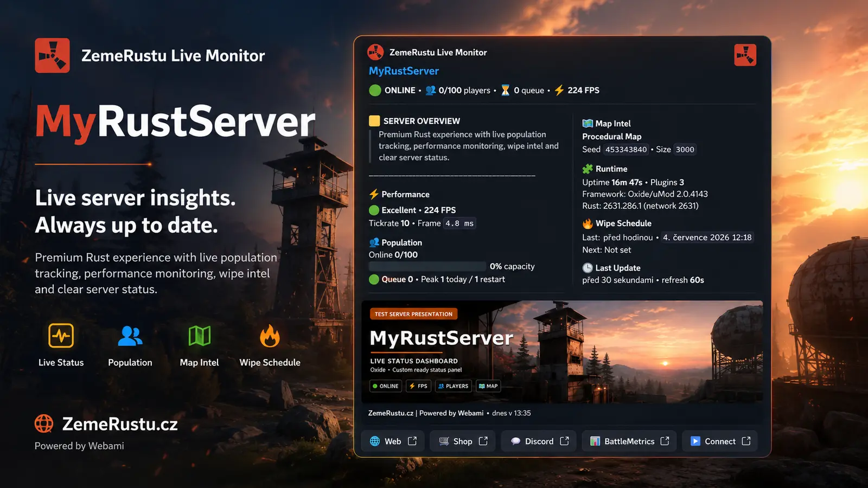Click the footer 'ZemeRustu.cz | Powered by Webami'
This screenshot has width=868, height=488.
pos(426,413)
